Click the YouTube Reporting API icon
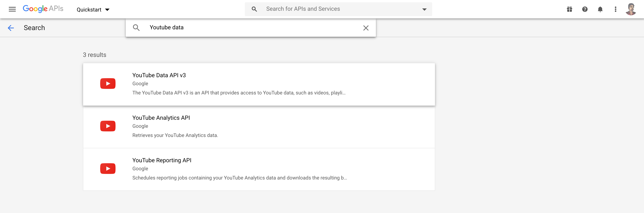 [x=108, y=168]
